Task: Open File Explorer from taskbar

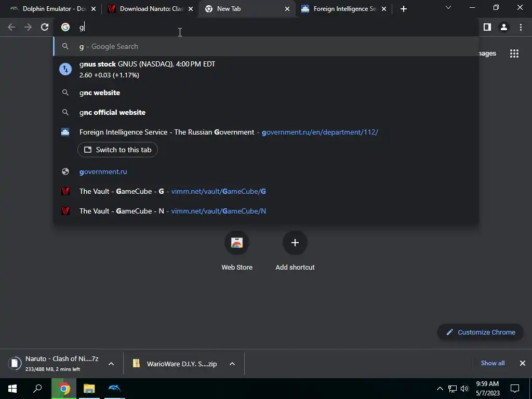Action: pyautogui.click(x=89, y=389)
